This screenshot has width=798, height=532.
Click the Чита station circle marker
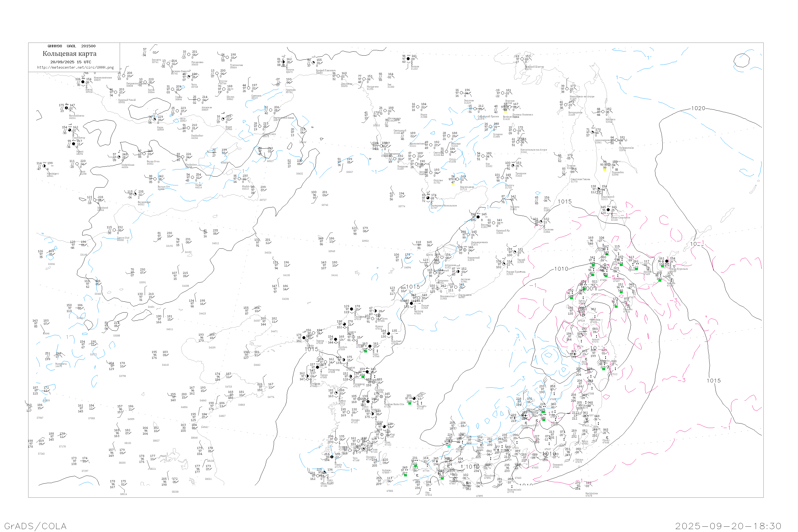(189, 77)
